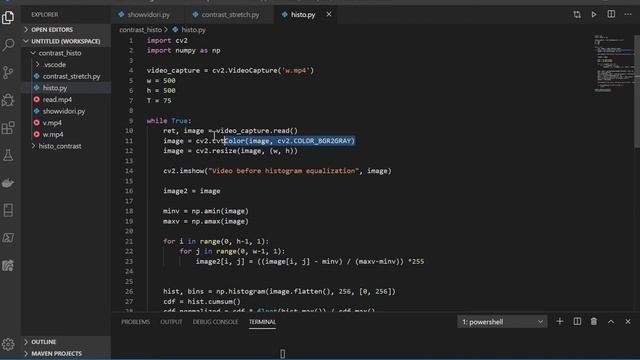
Task: Kill the terminal with trash icon
Action: (594, 322)
